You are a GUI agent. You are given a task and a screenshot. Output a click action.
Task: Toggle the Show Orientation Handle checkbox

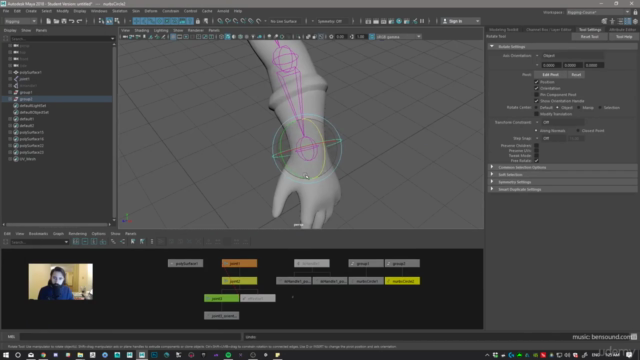coord(536,101)
